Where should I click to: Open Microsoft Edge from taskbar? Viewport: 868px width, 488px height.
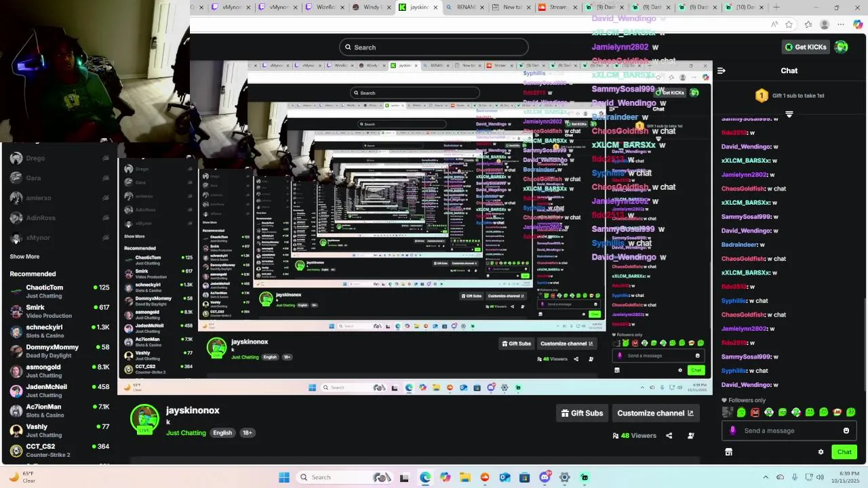425,477
